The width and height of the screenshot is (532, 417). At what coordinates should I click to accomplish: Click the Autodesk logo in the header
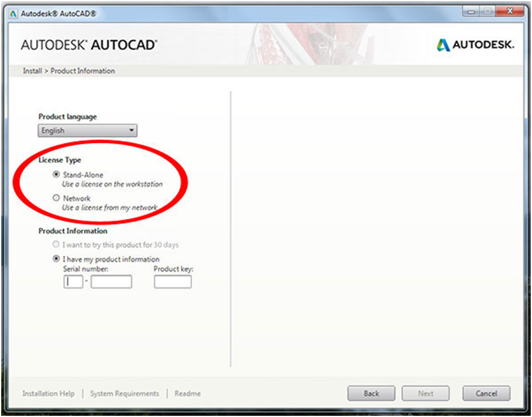pos(475,45)
